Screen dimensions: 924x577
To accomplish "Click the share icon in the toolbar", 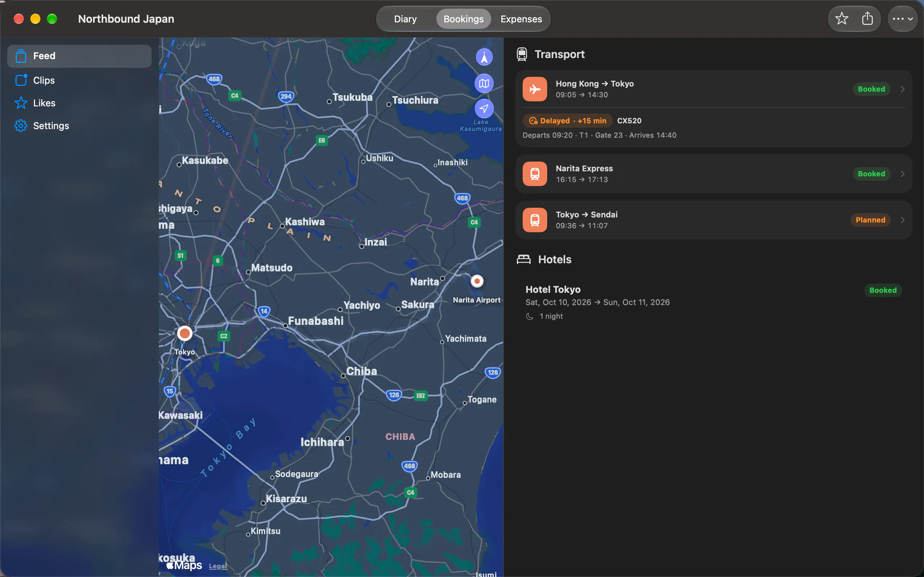I will pos(867,19).
